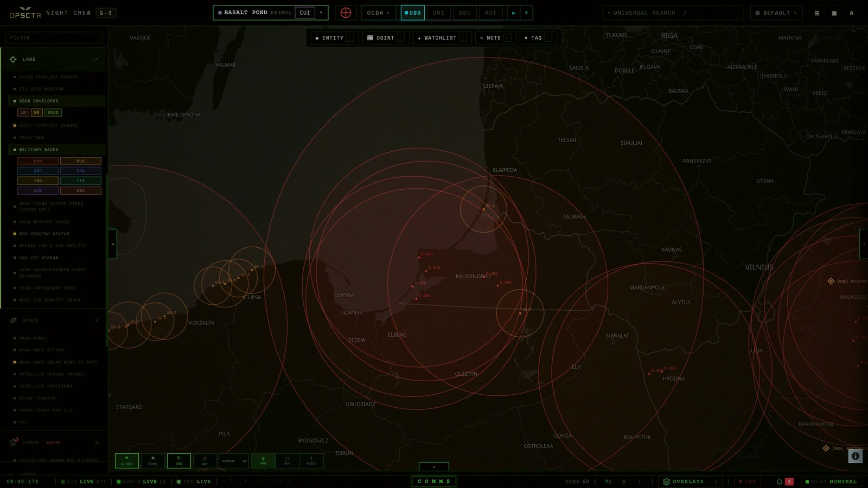Open the grid layout icon
The height and width of the screenshot is (488, 868).
tap(817, 13)
